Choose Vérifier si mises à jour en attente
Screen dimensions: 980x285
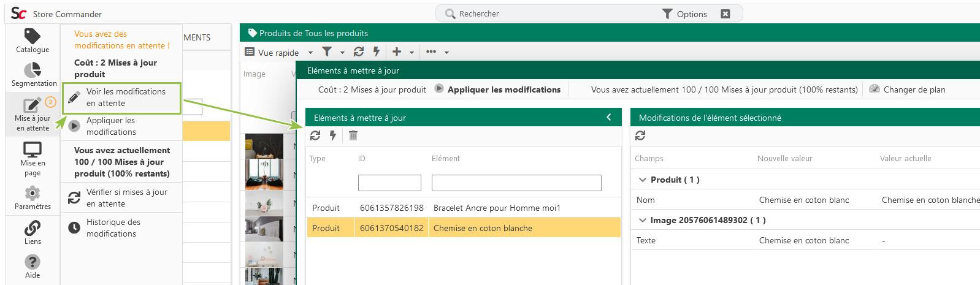[121, 197]
